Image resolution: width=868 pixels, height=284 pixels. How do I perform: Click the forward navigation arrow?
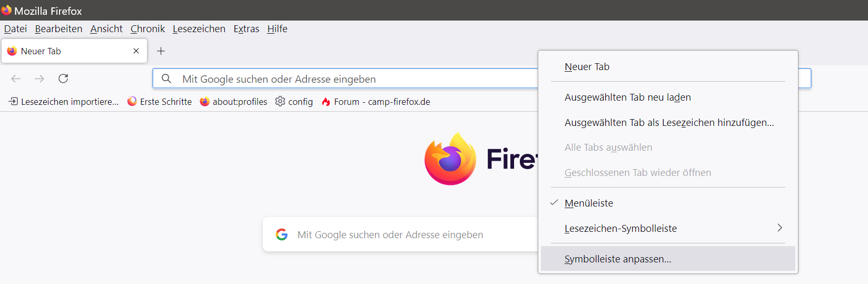click(40, 79)
